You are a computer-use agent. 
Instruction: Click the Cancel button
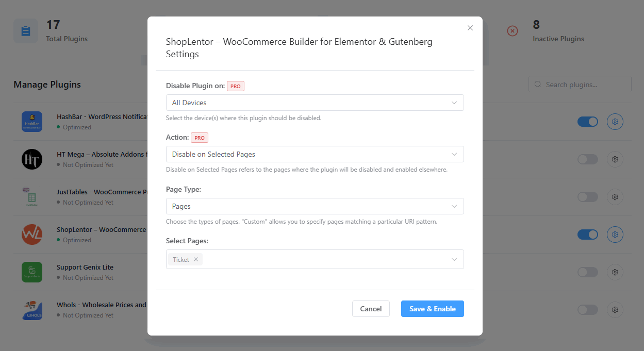click(371, 309)
